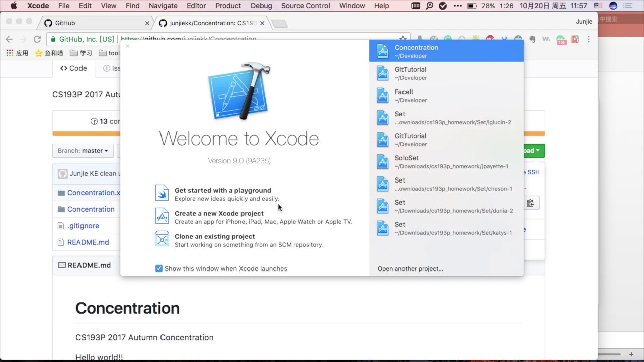The width and height of the screenshot is (644, 362).
Task: Close the GitHub browser tab
Action: [147, 23]
